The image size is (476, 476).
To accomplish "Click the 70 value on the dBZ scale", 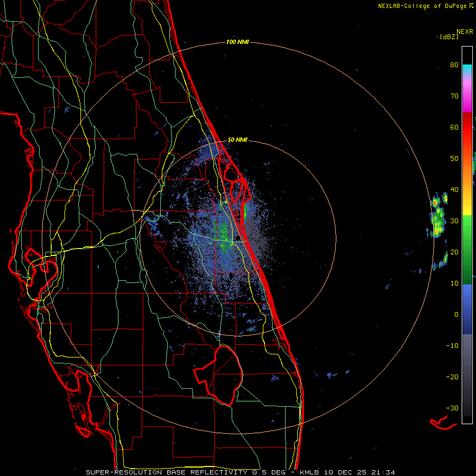I will 454,96.
